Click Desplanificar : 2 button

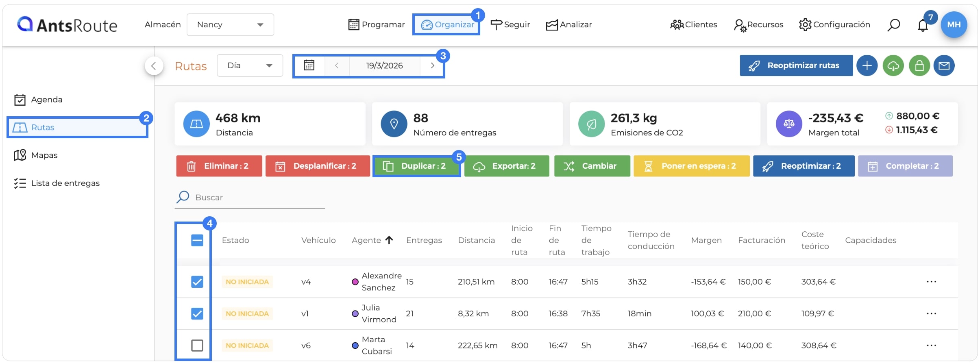(318, 166)
